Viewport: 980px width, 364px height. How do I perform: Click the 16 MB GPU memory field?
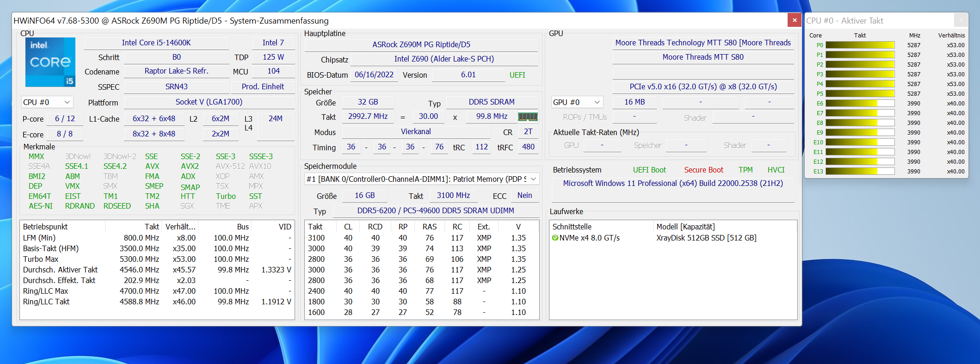635,102
